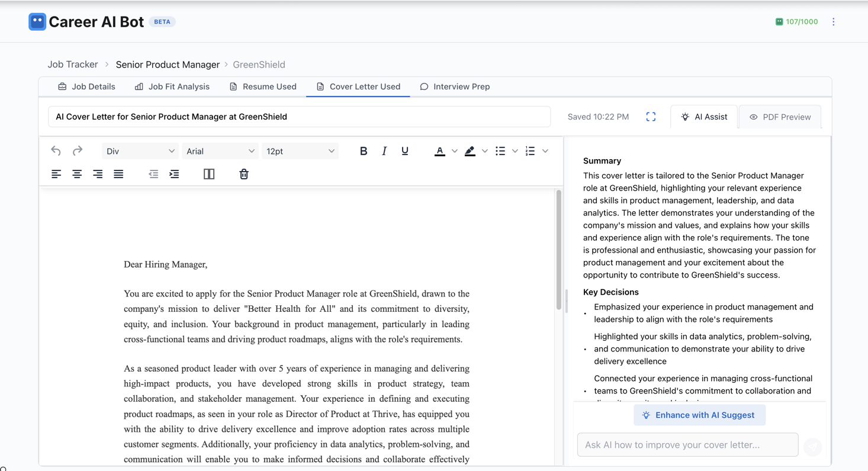
Task: Open the Arial font family dropdown
Action: coord(220,151)
